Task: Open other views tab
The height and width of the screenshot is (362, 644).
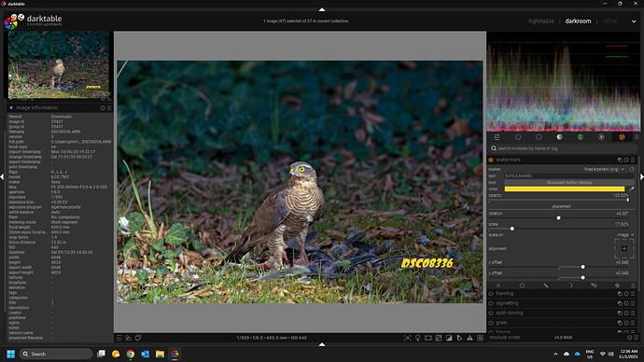Action: click(609, 21)
